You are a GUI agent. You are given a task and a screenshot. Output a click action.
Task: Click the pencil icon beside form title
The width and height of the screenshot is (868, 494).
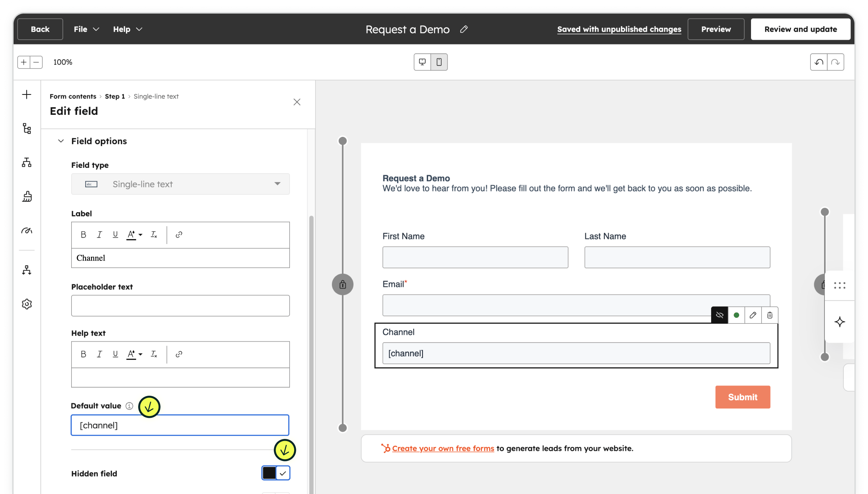(464, 29)
